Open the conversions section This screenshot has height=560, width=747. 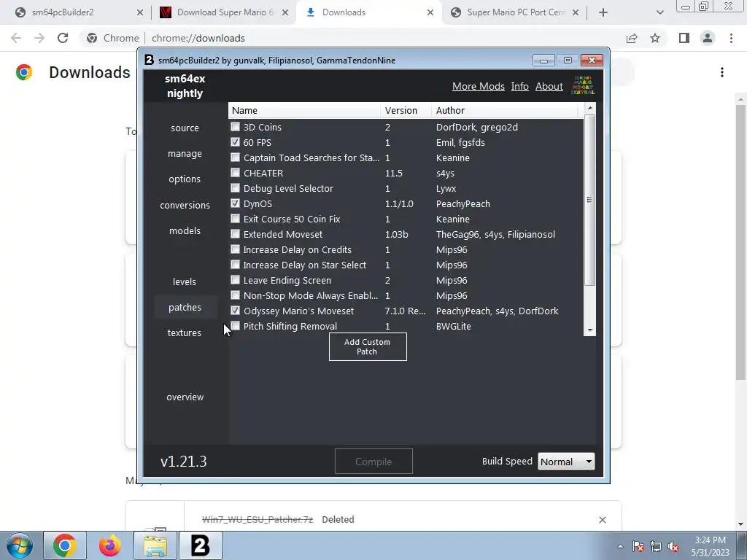tap(185, 205)
